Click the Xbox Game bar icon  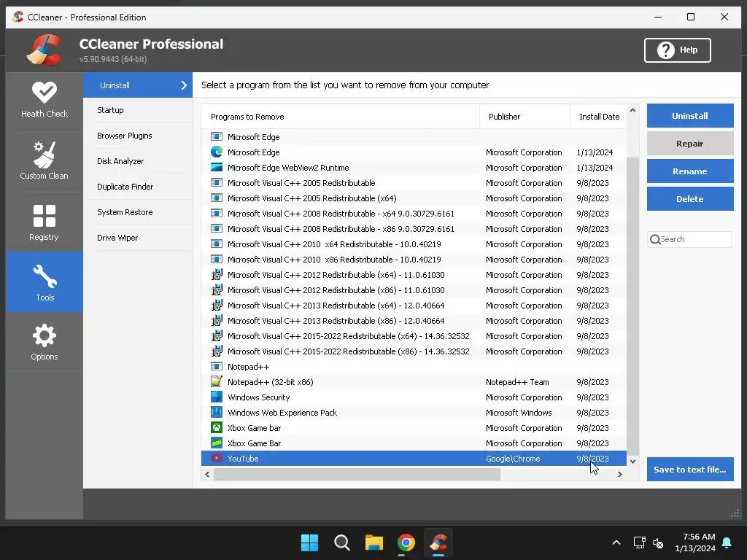(217, 427)
